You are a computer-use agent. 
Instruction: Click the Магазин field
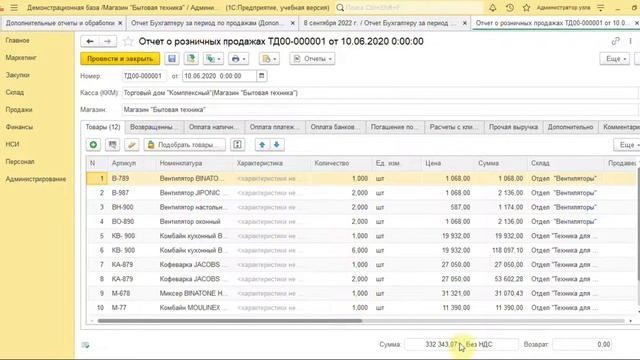(x=380, y=110)
